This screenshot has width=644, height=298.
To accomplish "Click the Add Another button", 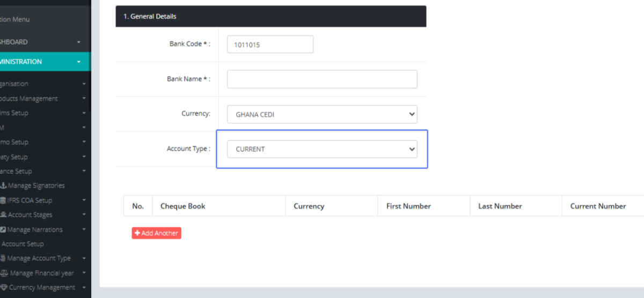I will 157,233.
